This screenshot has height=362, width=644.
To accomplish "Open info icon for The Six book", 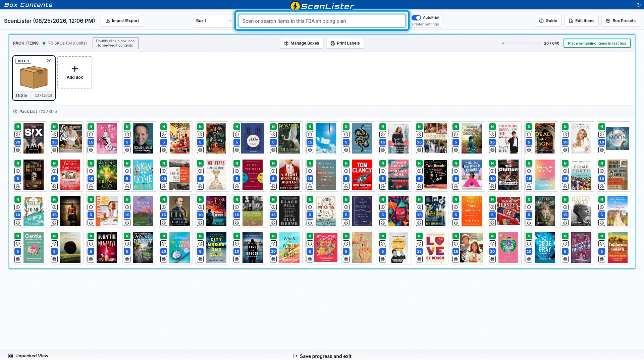I will [18, 134].
